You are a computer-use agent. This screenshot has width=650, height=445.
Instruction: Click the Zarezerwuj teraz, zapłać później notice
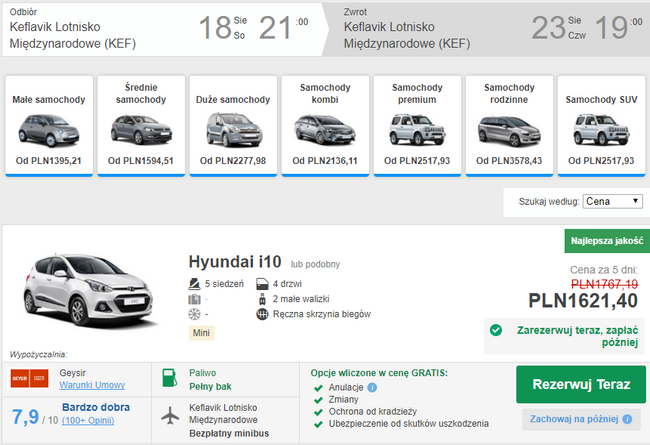tap(564, 336)
